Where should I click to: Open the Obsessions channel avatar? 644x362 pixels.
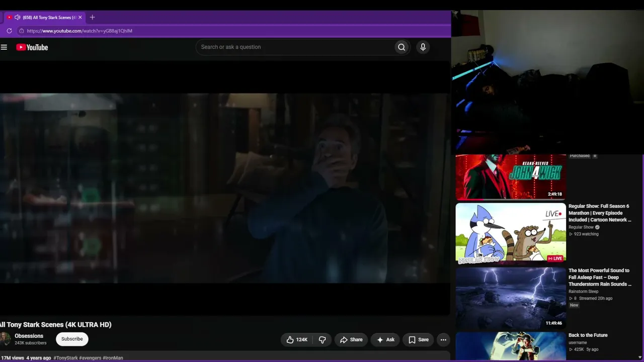coord(5,339)
